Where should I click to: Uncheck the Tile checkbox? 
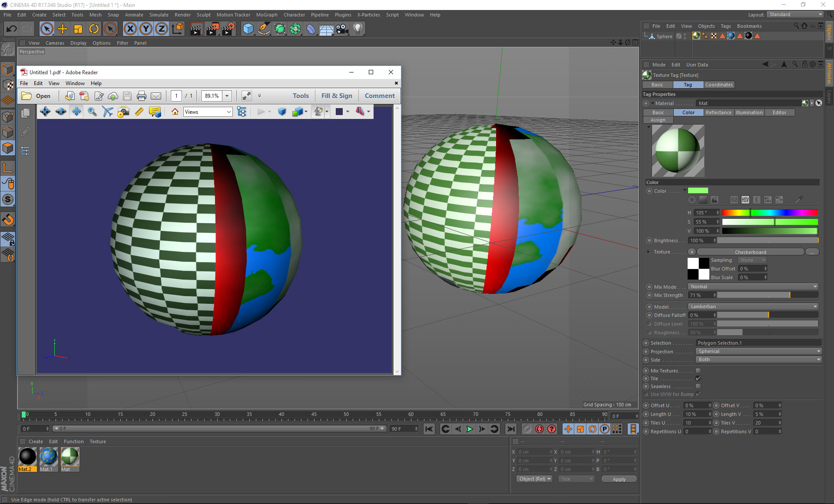coord(698,379)
